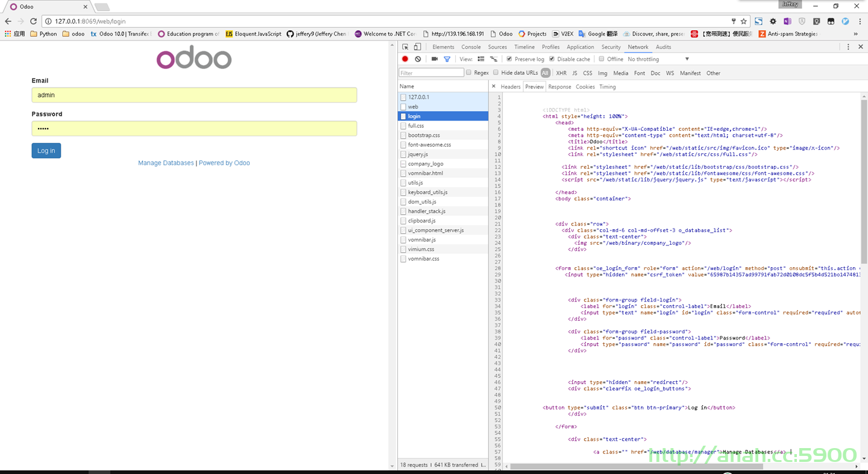Enable the Hide data URLs checkbox
The height and width of the screenshot is (474, 868).
tap(496, 72)
